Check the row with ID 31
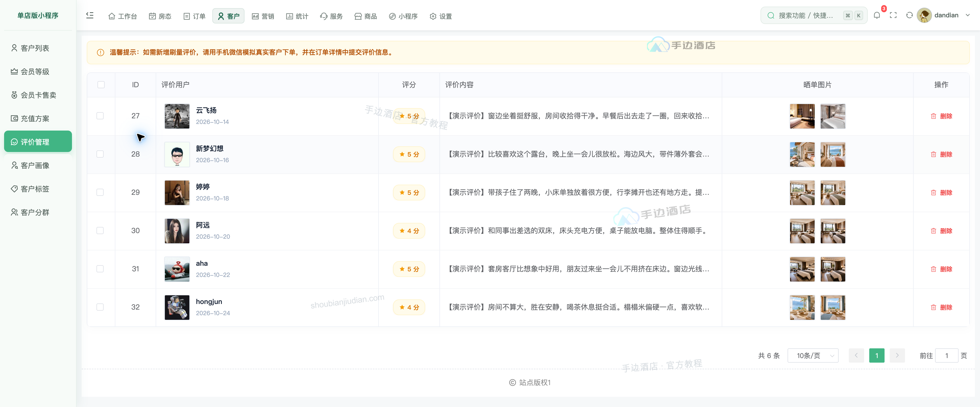Image resolution: width=980 pixels, height=407 pixels. [x=100, y=269]
